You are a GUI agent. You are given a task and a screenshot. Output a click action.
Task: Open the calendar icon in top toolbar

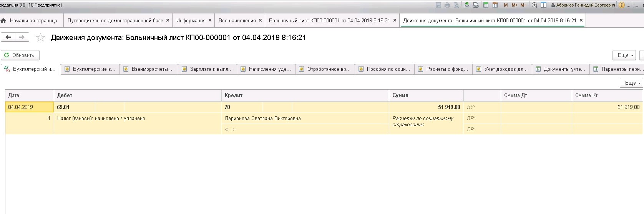(495, 5)
